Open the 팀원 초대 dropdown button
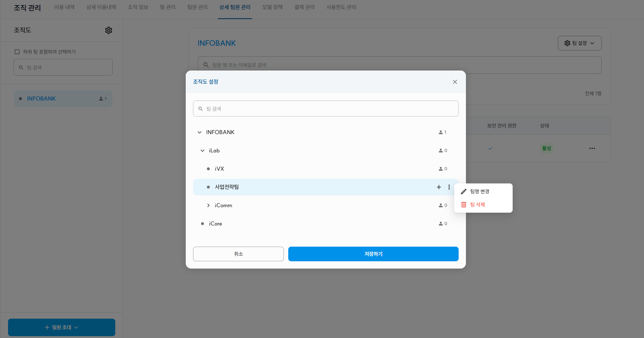 coord(62,327)
